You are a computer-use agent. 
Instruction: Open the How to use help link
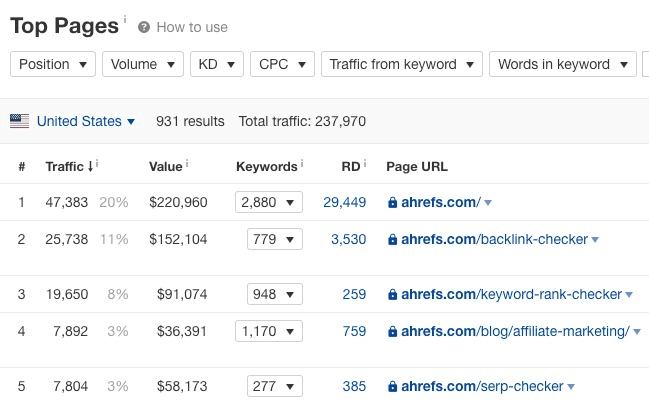point(192,27)
